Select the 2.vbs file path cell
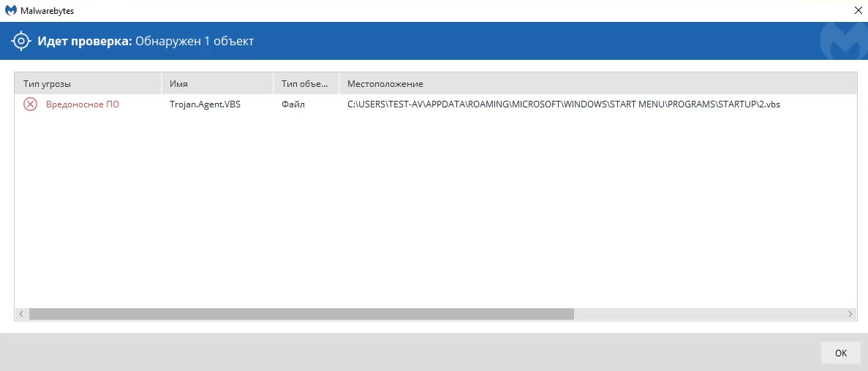868x371 pixels. click(564, 104)
